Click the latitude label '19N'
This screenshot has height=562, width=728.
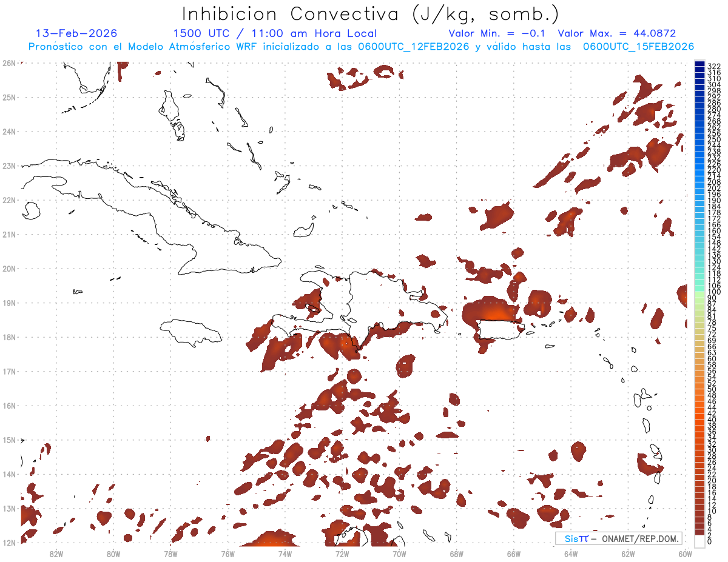[x=8, y=303]
